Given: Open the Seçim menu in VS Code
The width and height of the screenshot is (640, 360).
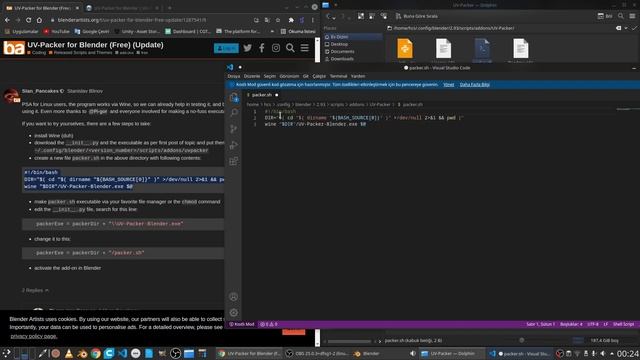Looking at the screenshot, I should tap(270, 76).
